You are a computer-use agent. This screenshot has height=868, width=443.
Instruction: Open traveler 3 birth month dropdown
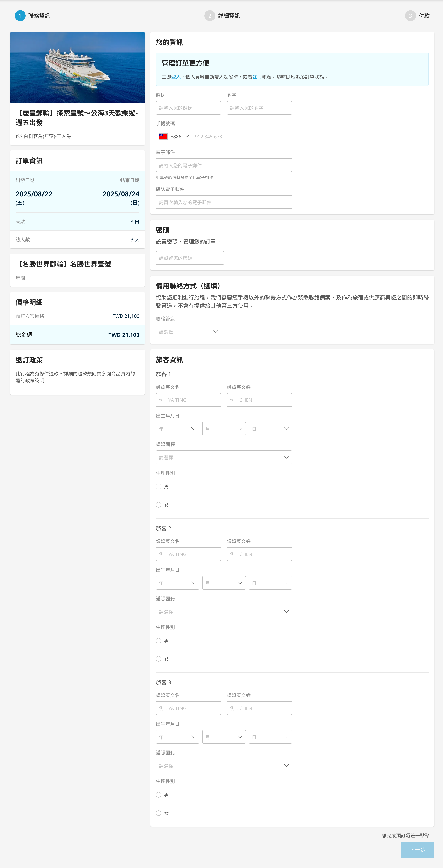[224, 737]
